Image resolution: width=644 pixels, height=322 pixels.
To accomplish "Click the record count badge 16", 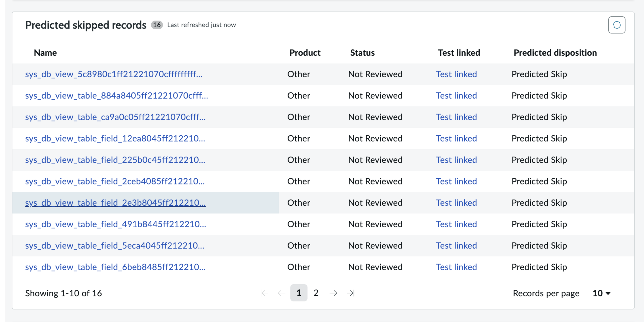I will tap(157, 25).
